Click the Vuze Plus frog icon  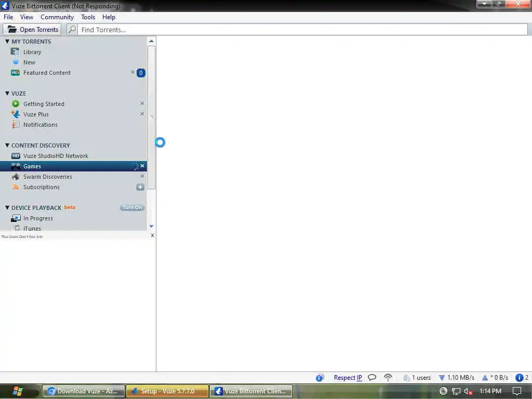(x=15, y=114)
